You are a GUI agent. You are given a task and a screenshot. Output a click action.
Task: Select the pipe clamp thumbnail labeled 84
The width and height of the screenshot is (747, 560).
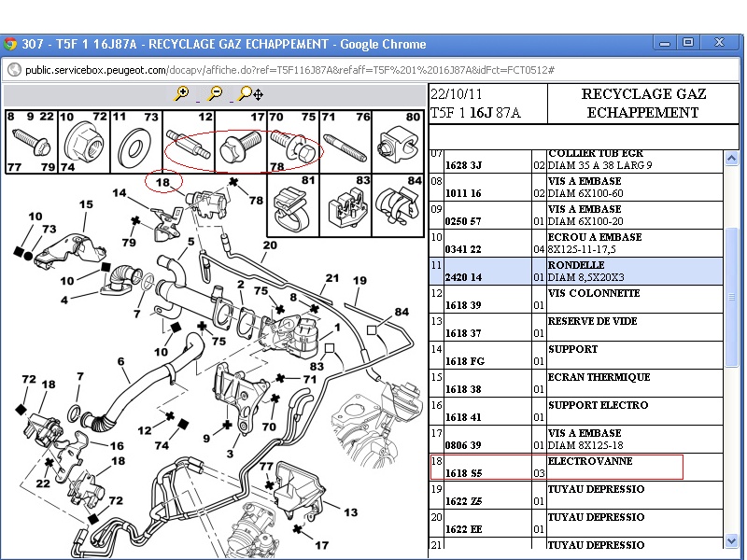398,205
